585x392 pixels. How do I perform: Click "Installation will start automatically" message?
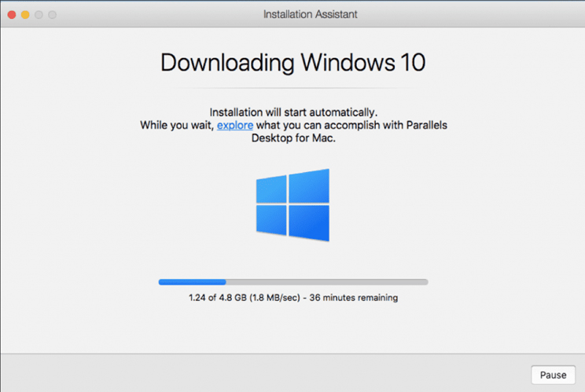click(292, 112)
